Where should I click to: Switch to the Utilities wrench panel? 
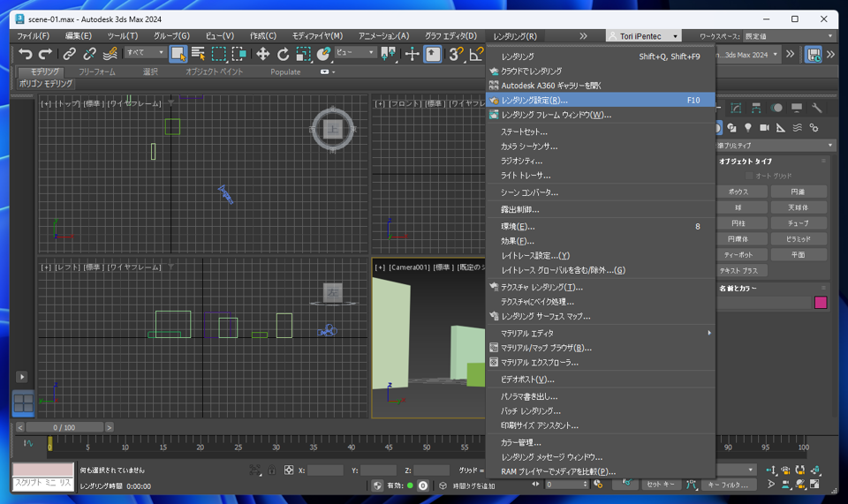click(x=817, y=108)
